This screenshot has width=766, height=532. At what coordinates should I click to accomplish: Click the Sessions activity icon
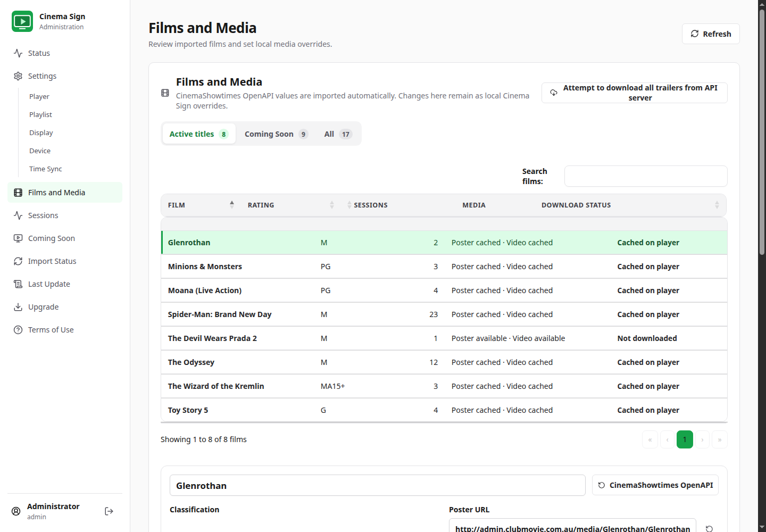click(x=18, y=215)
